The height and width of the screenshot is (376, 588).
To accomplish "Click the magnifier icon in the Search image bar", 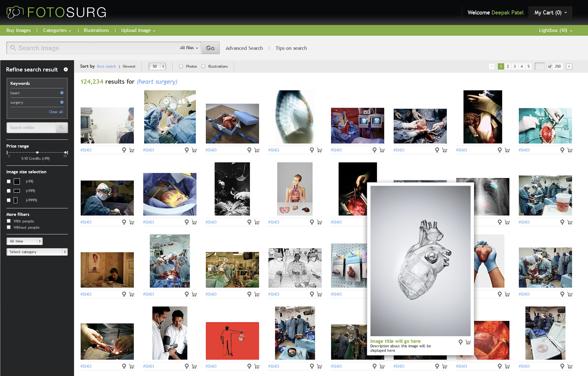I will point(13,48).
